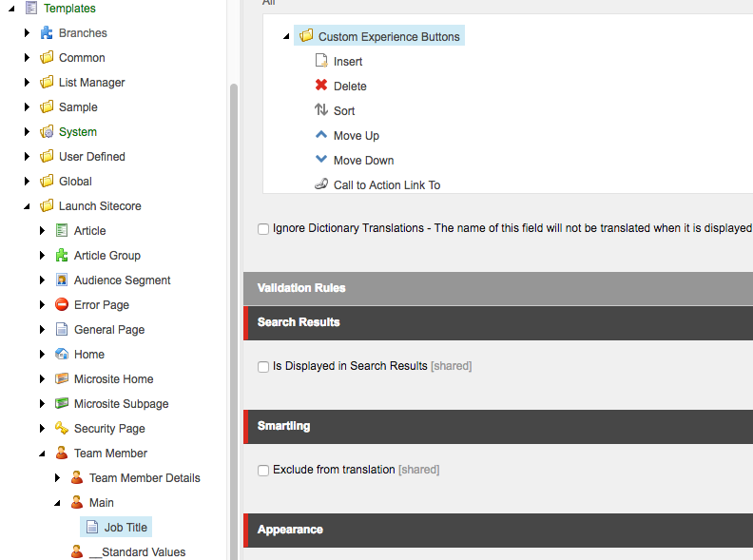Select the Sort label in buttons list

[344, 111]
